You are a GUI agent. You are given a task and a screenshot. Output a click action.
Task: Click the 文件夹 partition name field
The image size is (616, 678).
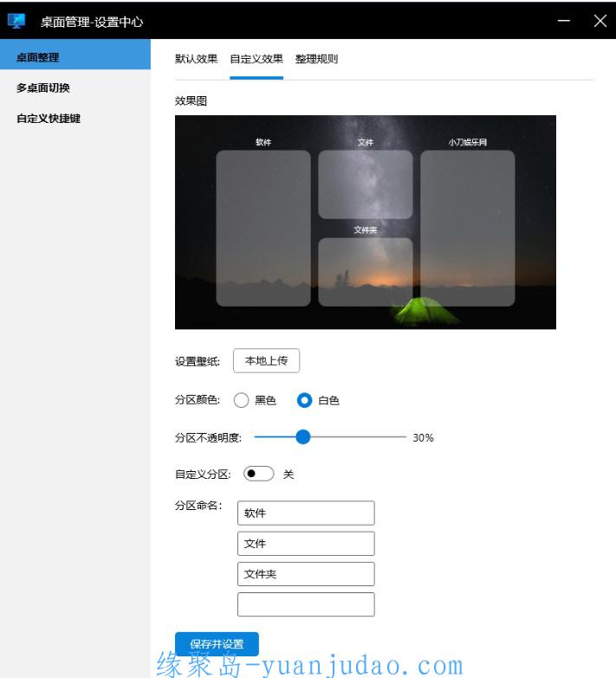[x=306, y=574]
